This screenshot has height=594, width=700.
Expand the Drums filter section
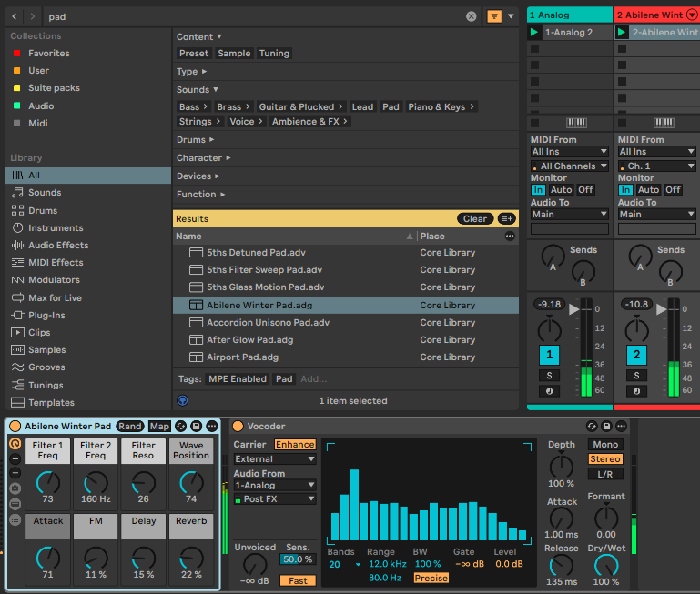pos(196,140)
